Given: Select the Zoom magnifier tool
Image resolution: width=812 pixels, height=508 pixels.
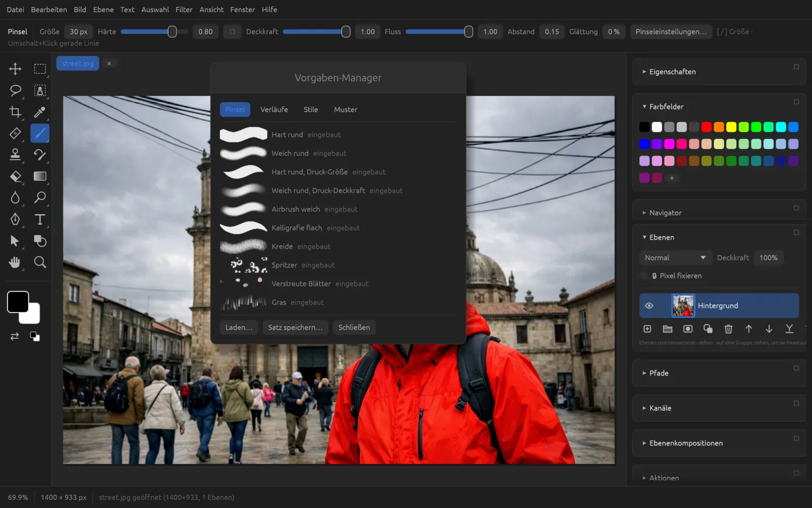Looking at the screenshot, I should click(40, 262).
